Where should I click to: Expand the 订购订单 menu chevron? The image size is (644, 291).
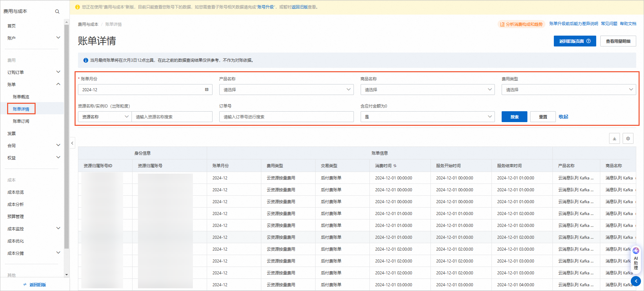tap(58, 72)
